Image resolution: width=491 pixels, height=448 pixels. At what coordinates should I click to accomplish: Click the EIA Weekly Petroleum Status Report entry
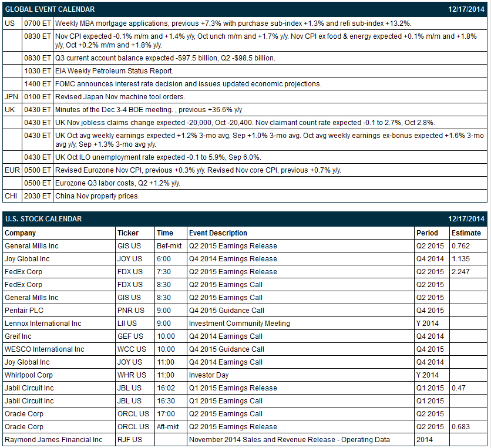[x=114, y=71]
